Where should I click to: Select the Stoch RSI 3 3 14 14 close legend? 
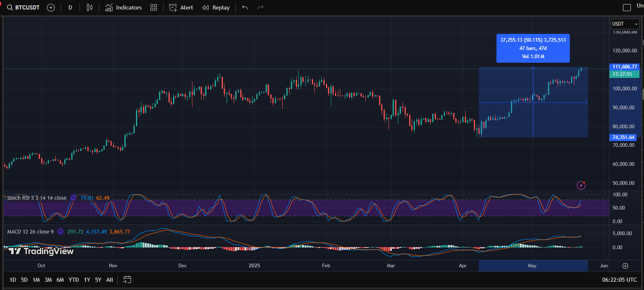coord(37,198)
